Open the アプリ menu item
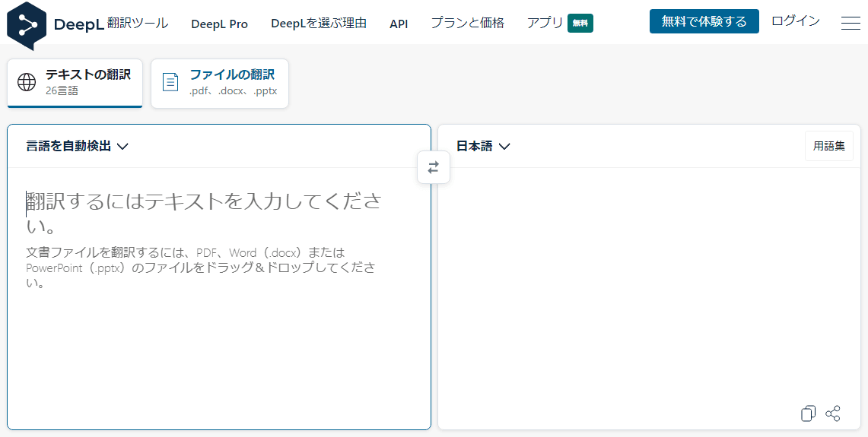868x437 pixels. tap(545, 24)
